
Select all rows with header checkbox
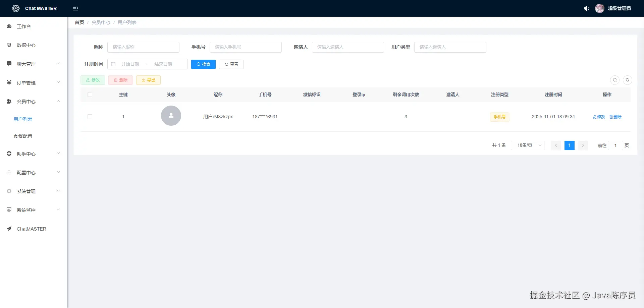coord(90,95)
